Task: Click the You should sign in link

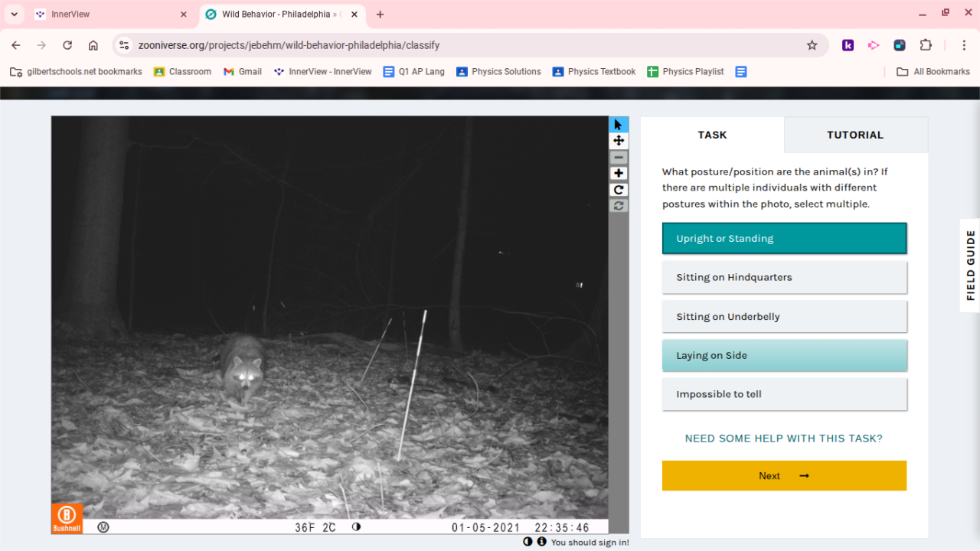Action: [590, 543]
